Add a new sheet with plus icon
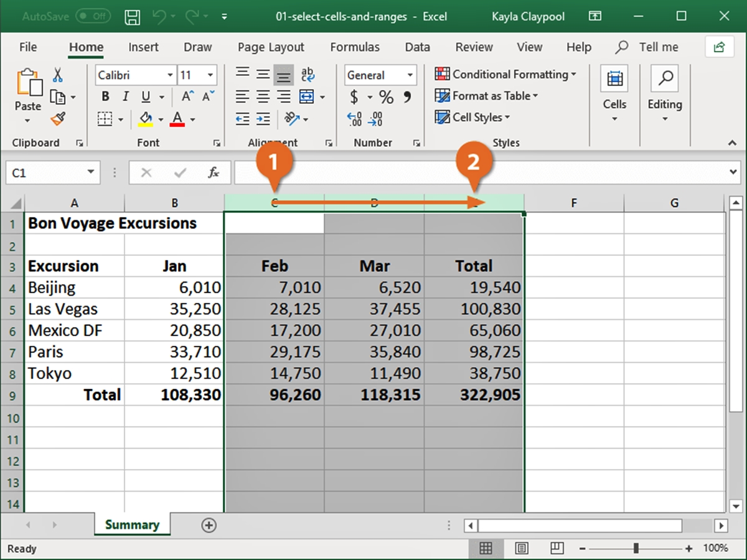 click(x=209, y=525)
